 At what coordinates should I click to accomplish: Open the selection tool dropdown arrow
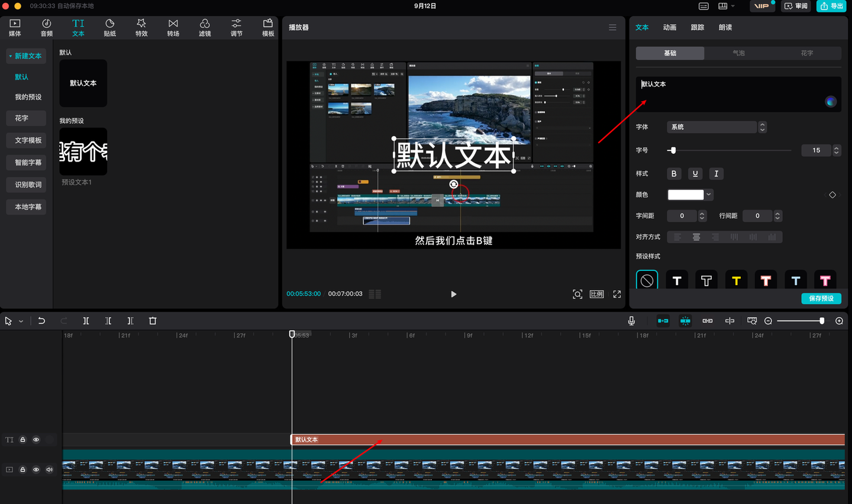pyautogui.click(x=21, y=321)
